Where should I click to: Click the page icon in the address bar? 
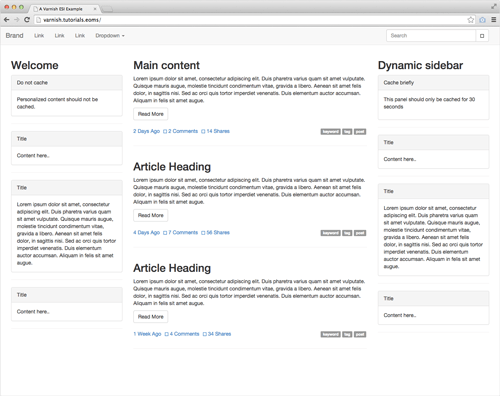coord(39,20)
